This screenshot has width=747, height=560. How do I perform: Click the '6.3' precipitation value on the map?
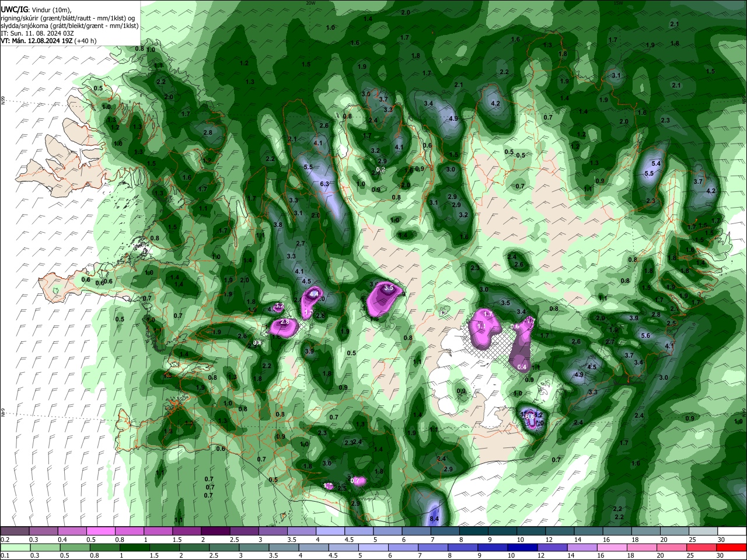point(325,184)
